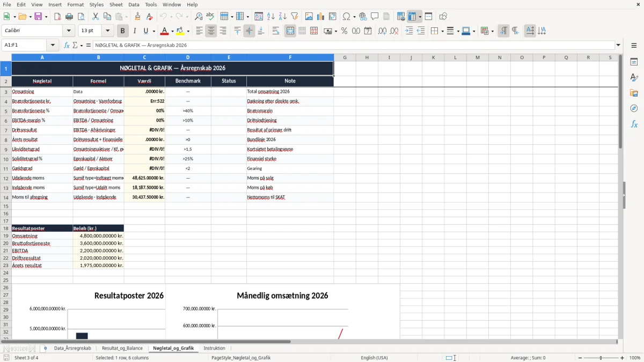Open Draw Functions shapes icon
Image resolution: width=644 pixels, height=362 pixels.
coord(443,17)
